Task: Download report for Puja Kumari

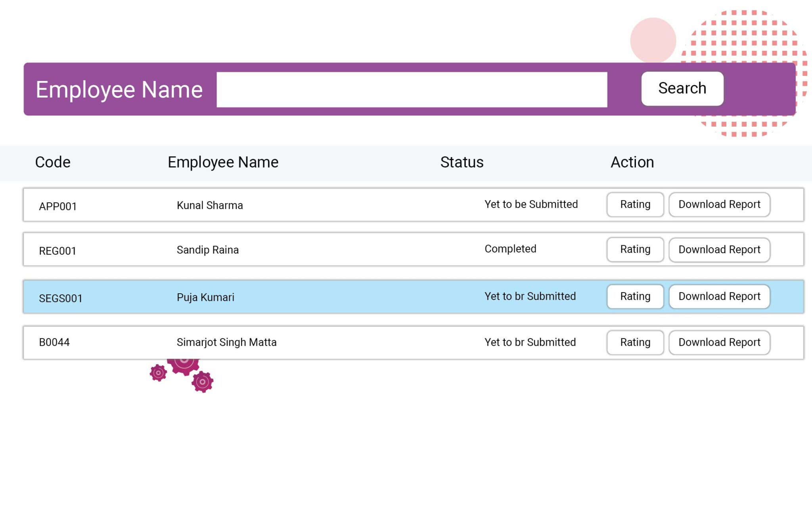Action: (719, 296)
